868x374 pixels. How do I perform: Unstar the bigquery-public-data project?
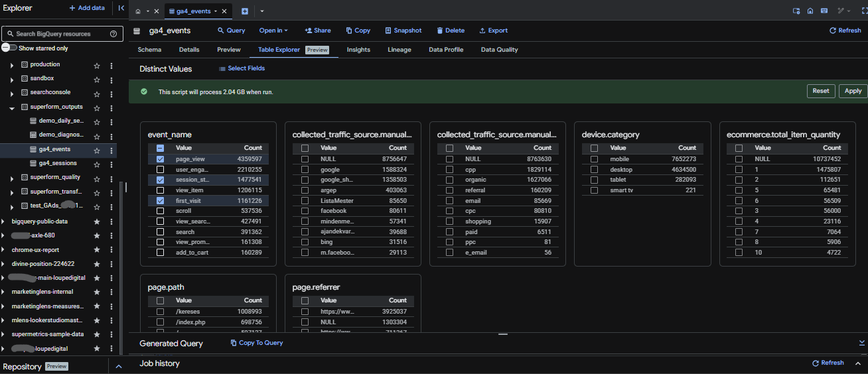click(x=97, y=222)
